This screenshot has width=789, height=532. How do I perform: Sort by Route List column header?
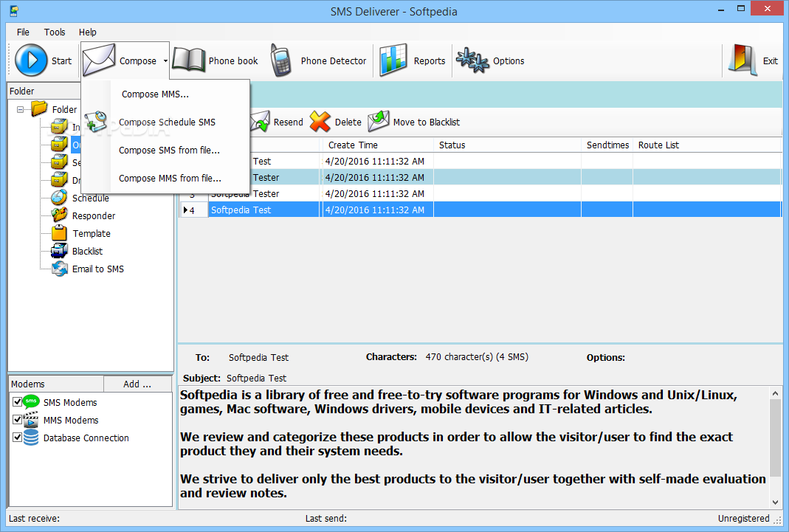(x=706, y=145)
